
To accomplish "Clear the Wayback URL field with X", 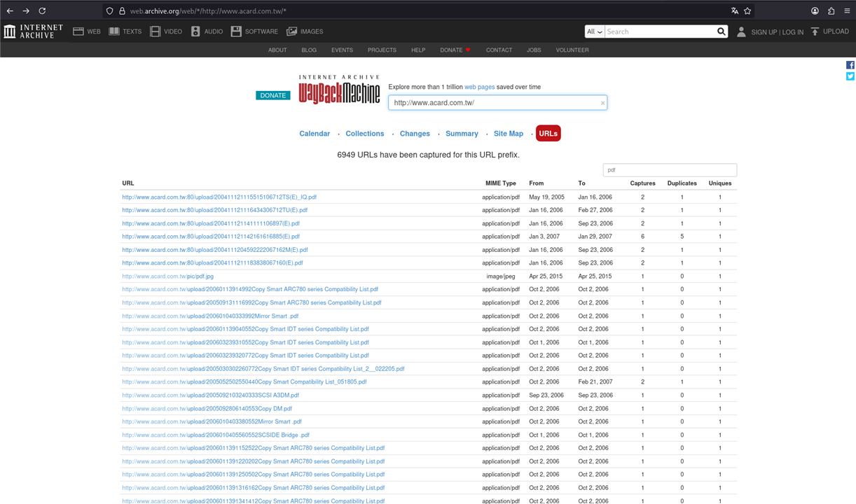I will click(602, 103).
